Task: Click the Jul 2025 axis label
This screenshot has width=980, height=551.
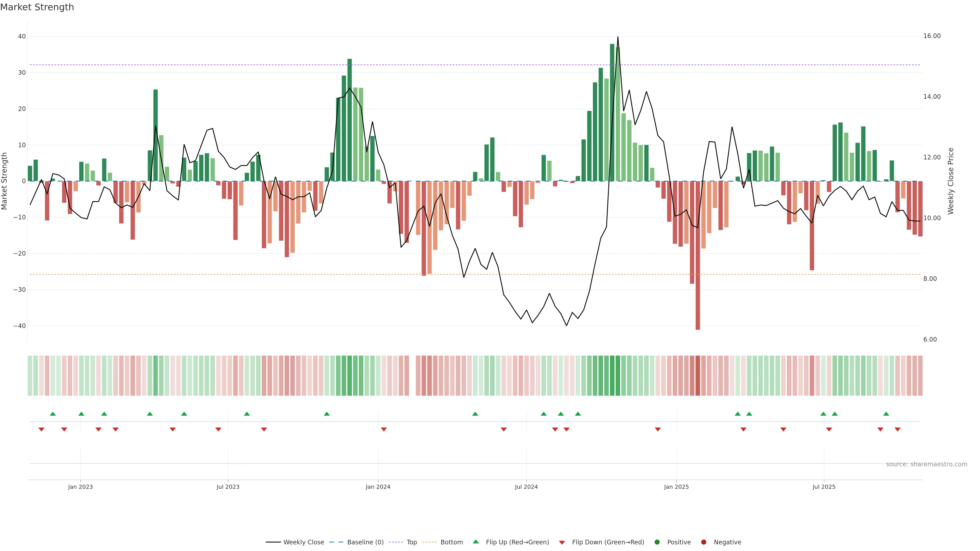Action: click(824, 487)
